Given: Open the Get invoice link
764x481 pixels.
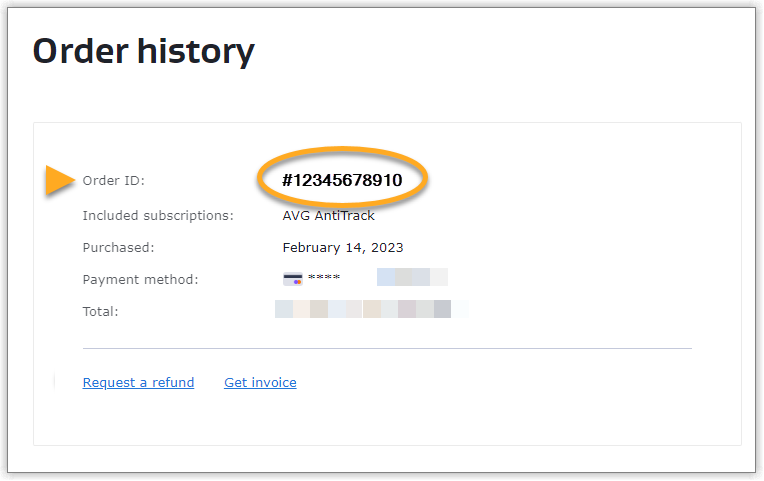Looking at the screenshot, I should coord(260,382).
